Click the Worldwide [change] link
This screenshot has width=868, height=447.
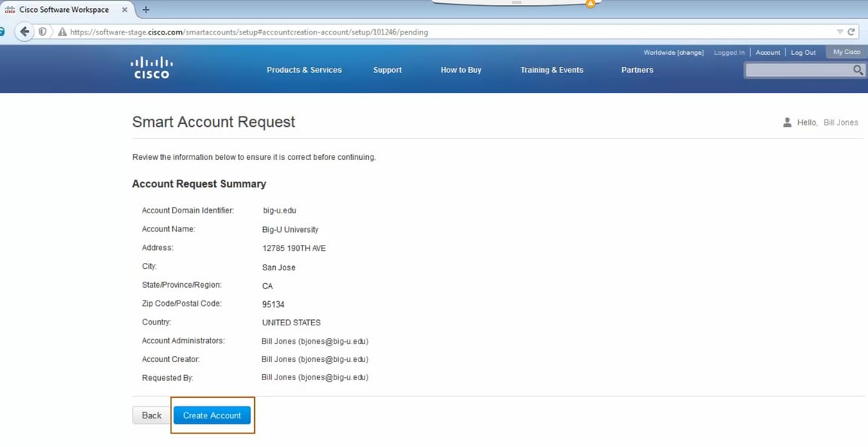pyautogui.click(x=673, y=52)
